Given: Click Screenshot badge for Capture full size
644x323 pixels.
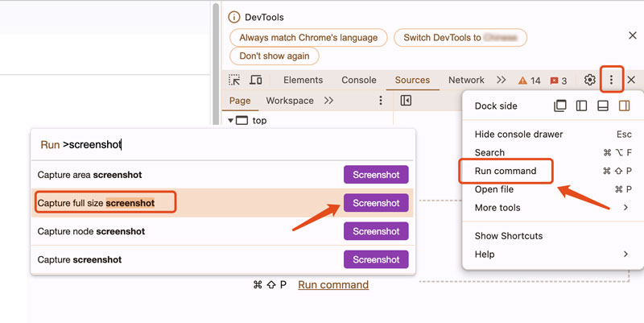Looking at the screenshot, I should (376, 203).
